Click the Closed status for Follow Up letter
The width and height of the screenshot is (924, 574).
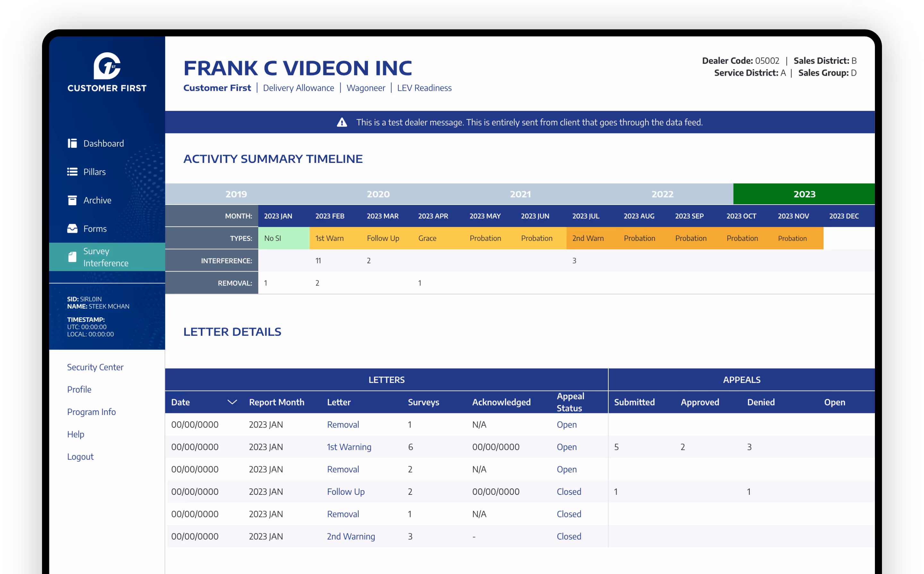pos(569,491)
